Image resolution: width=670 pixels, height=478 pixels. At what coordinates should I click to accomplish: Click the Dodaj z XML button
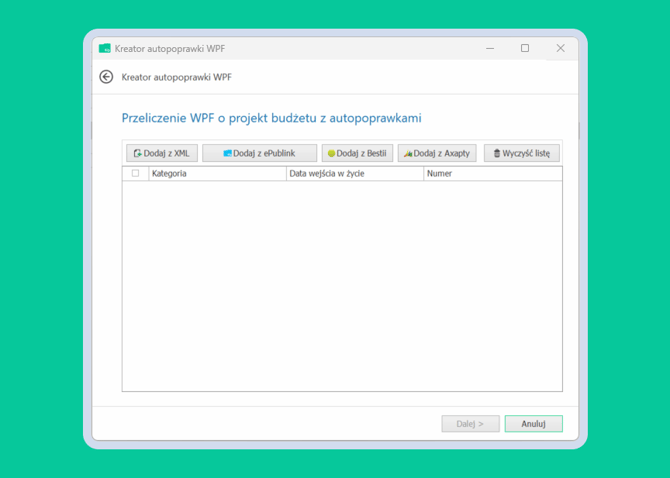162,153
